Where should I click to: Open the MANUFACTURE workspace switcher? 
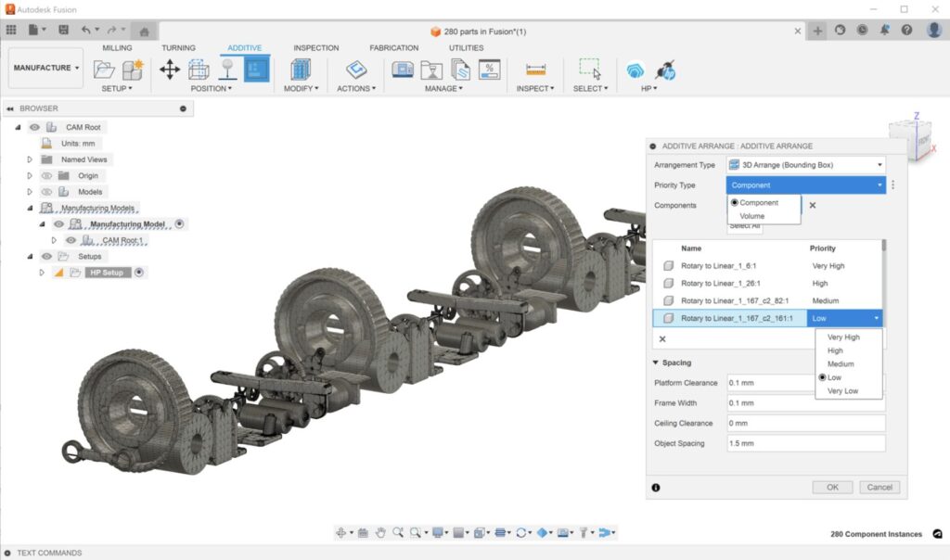(x=46, y=68)
